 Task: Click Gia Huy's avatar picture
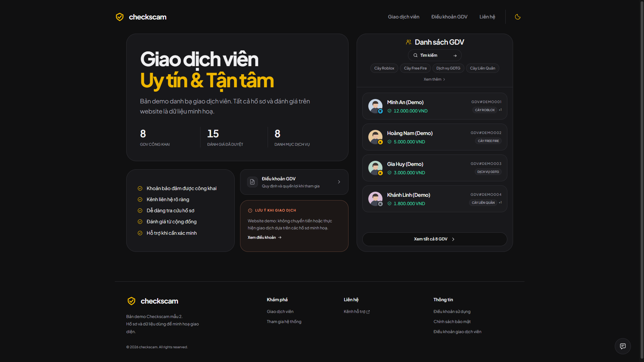(x=375, y=168)
